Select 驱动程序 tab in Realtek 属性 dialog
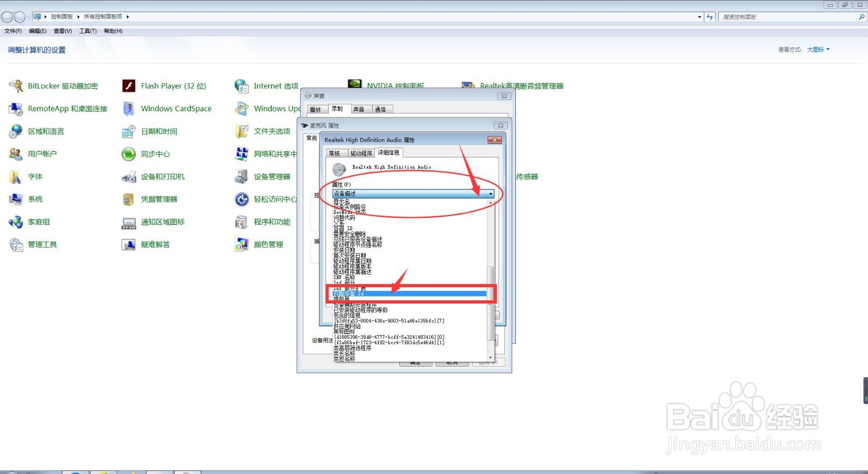 [x=361, y=153]
